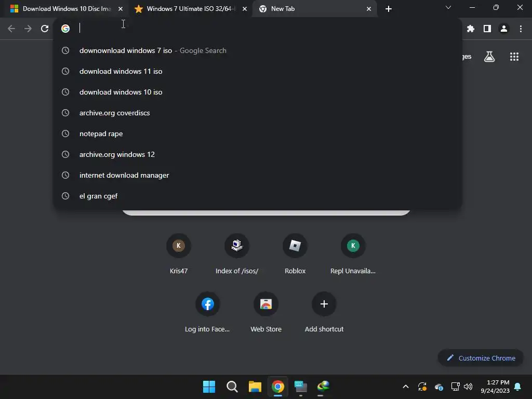Reload the current page

click(x=45, y=29)
